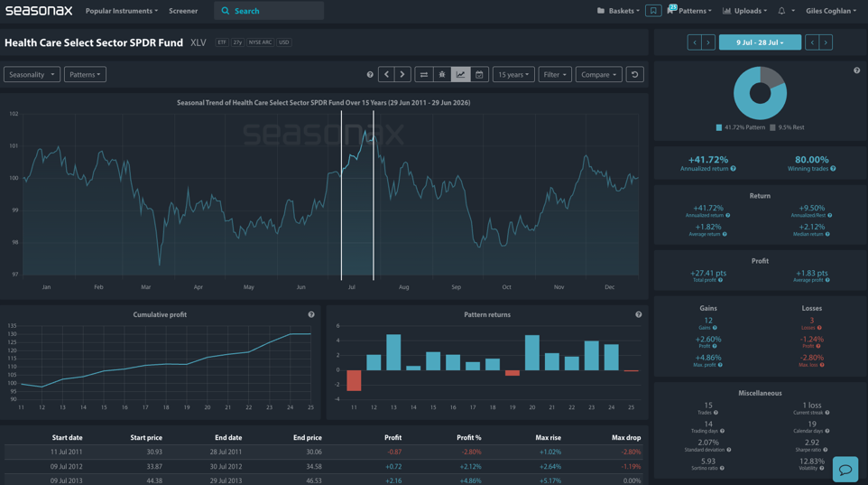
Task: Go to the previous chart pattern arrow
Action: [x=386, y=74]
